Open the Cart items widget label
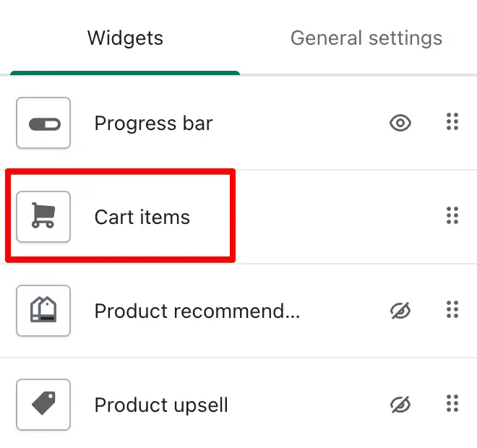The height and width of the screenshot is (448, 477). pos(142,217)
